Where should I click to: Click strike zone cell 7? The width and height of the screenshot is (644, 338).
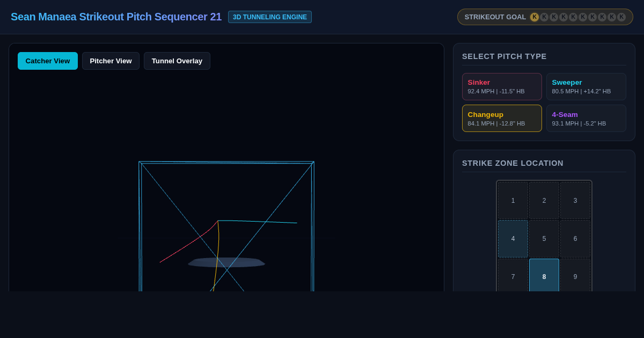[x=513, y=275]
